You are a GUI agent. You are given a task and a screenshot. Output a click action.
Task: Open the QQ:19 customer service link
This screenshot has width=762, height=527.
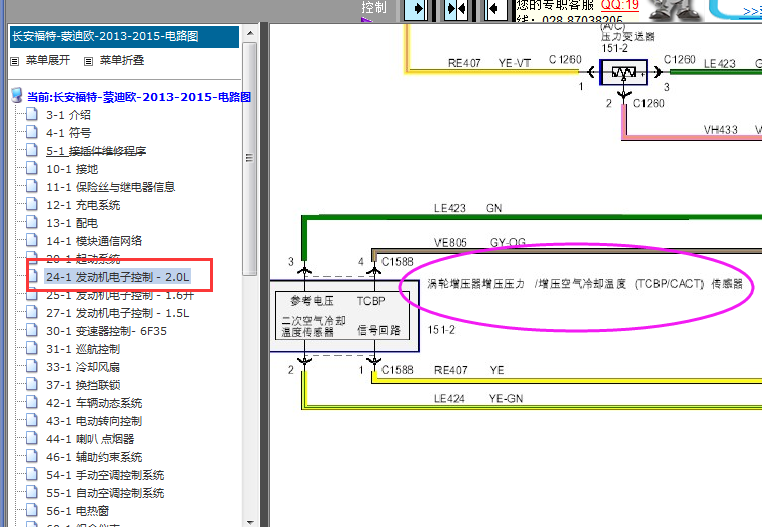pyautogui.click(x=620, y=5)
